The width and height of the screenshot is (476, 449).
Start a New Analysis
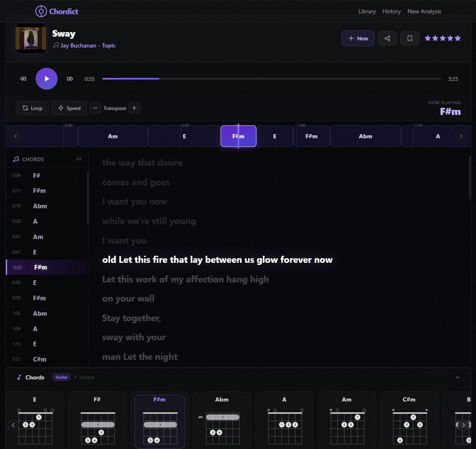[x=424, y=11]
